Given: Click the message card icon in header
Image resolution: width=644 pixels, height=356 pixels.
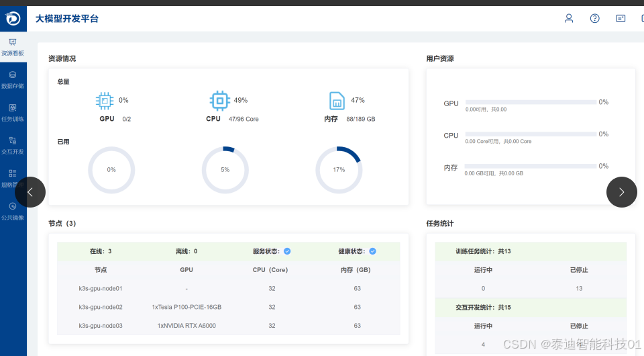Looking at the screenshot, I should click(x=621, y=18).
